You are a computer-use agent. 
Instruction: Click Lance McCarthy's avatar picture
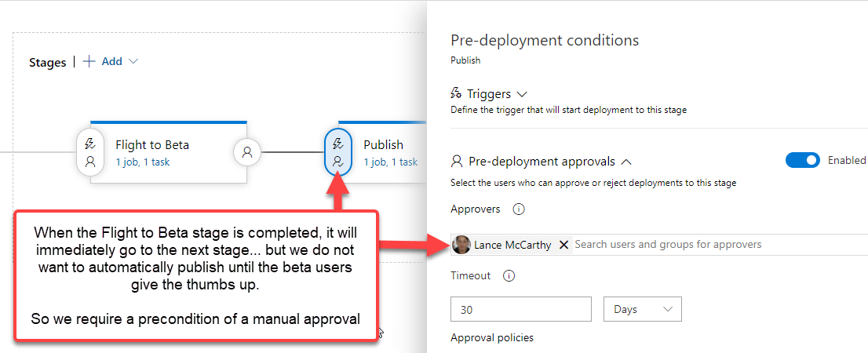[x=462, y=245]
